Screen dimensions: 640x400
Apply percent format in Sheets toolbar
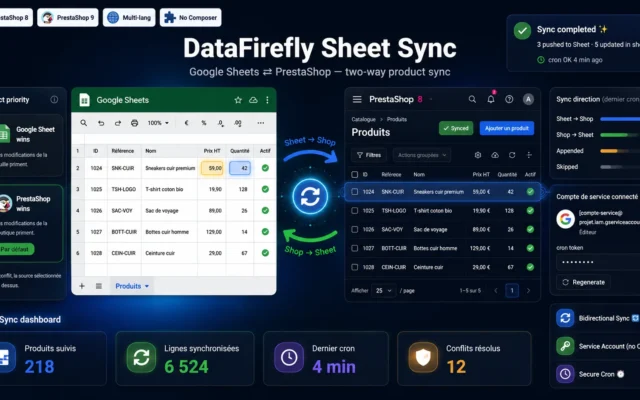(x=204, y=123)
